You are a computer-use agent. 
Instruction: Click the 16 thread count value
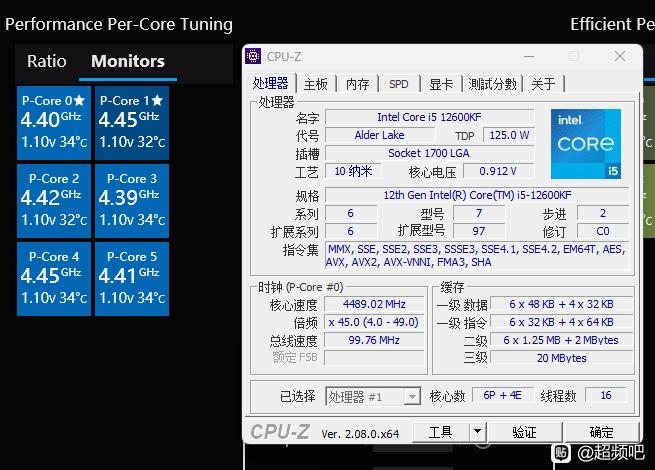(x=606, y=395)
